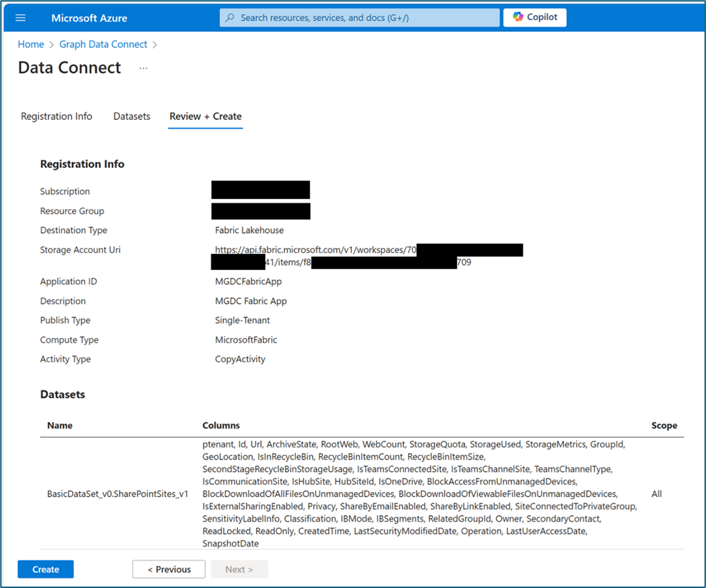Click the Name column header
The image size is (706, 588).
[x=59, y=426]
